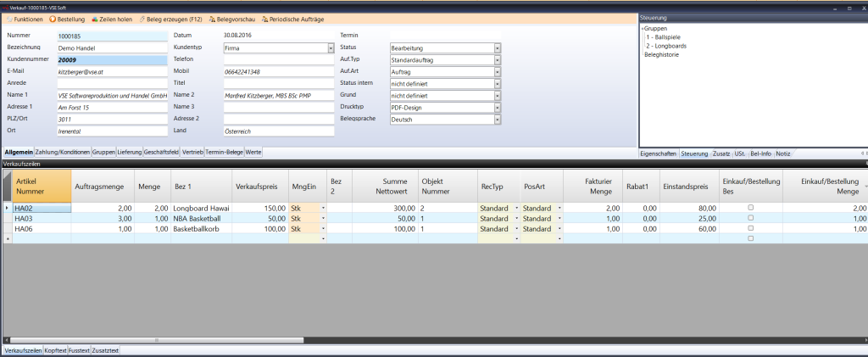
Task: Tick Einkauf/Bestellung checkbox for HA02 row
Action: pos(750,208)
